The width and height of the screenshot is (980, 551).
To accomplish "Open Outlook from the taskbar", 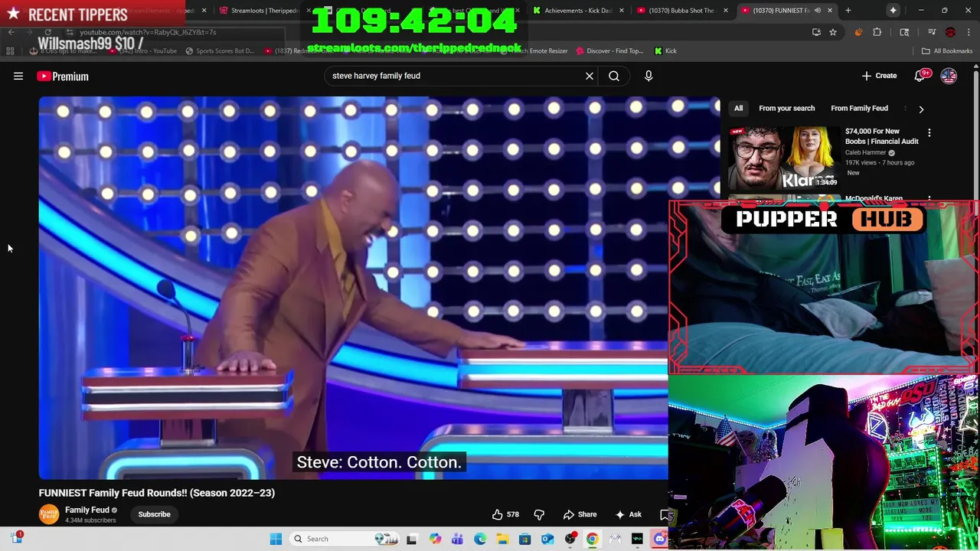I will coord(547,539).
